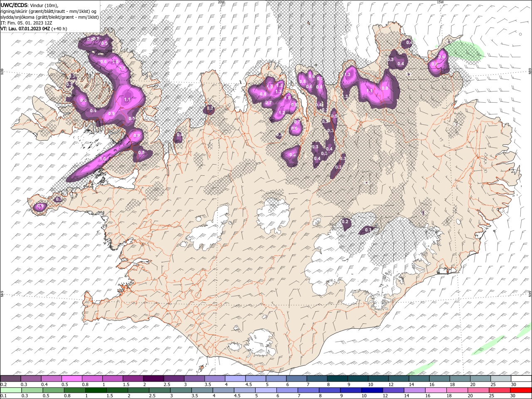This screenshot has width=532, height=399.
Task: Click the 20W longitude label
Action: (221, 2)
